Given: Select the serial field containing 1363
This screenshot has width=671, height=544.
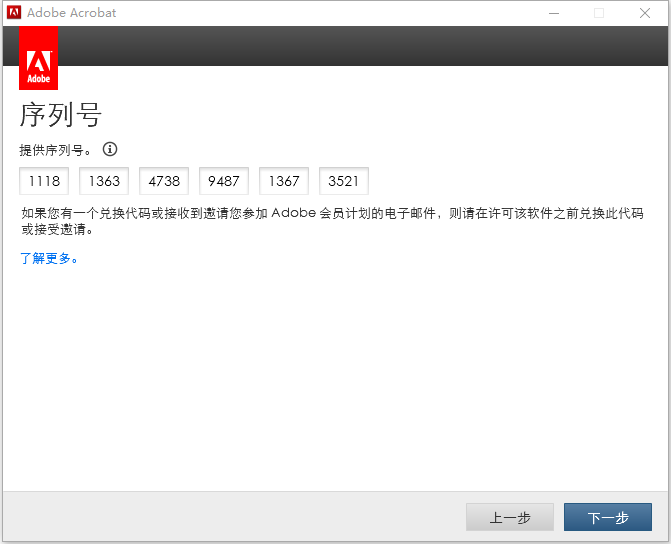Looking at the screenshot, I should coord(104,181).
